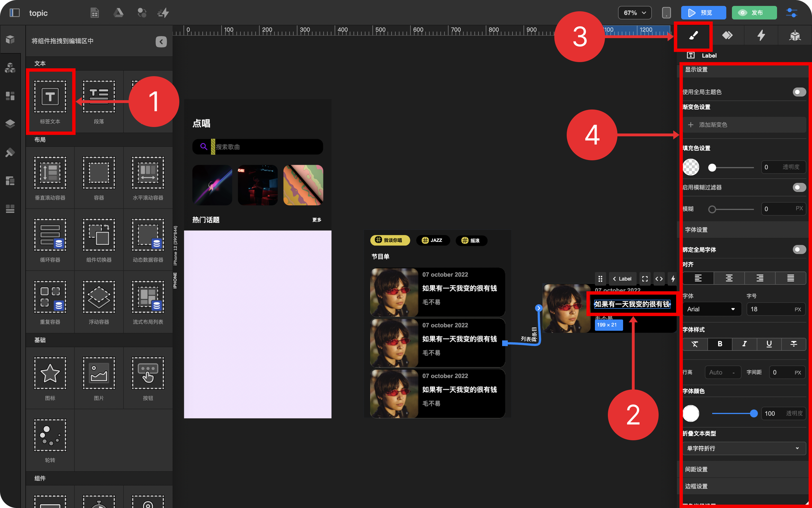The image size is (812, 508).
Task: Open the 单字符折行 wrap type dropdown
Action: [x=744, y=448]
